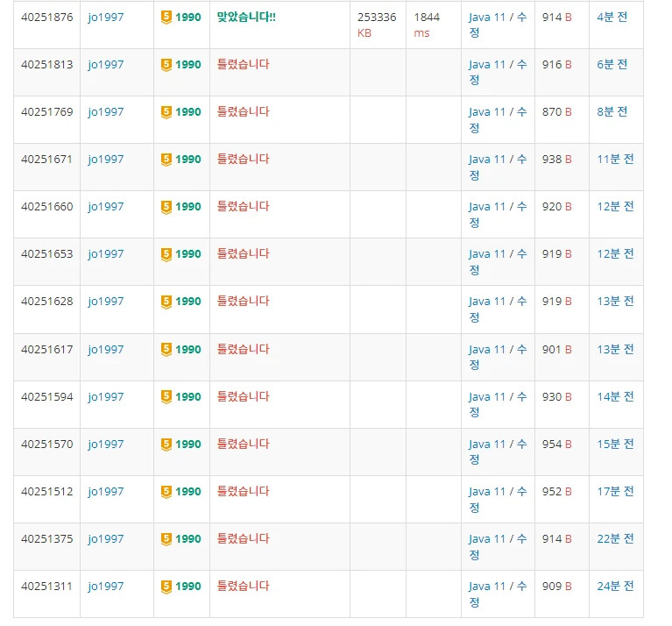Image resolution: width=672 pixels, height=626 pixels.
Task: Open jo1997 profile link in row 40251769
Action: pos(106,112)
